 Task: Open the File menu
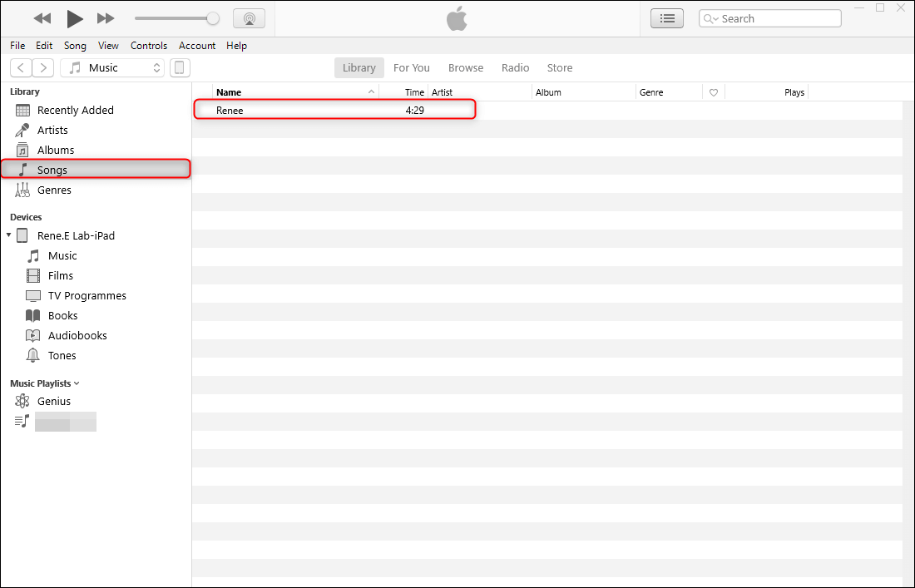pos(17,46)
